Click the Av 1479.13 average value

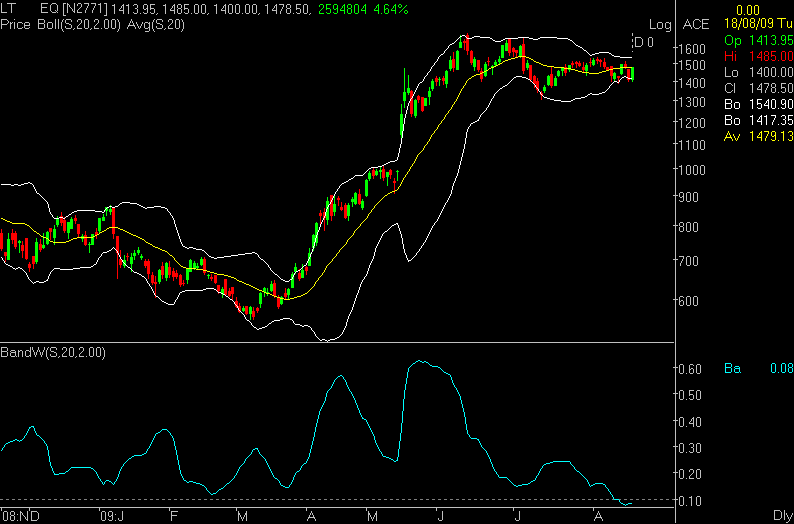[759, 137]
